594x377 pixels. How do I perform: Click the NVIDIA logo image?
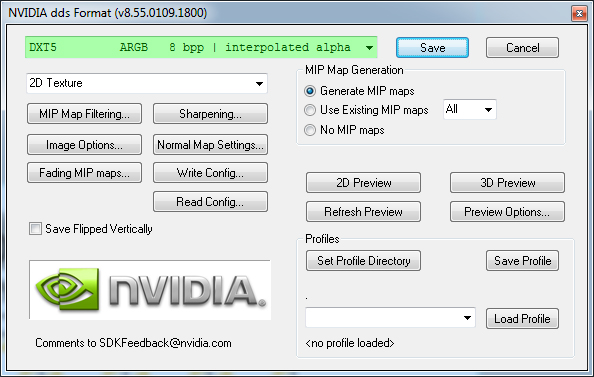click(150, 290)
